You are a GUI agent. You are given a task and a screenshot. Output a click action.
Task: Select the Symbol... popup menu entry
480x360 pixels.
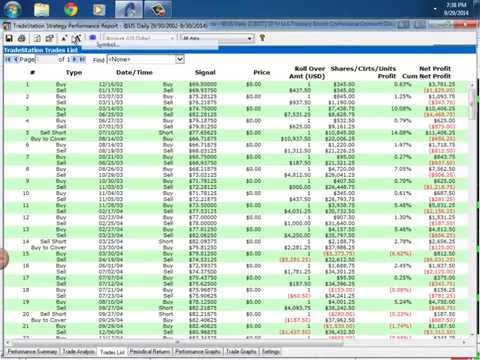coord(150,45)
